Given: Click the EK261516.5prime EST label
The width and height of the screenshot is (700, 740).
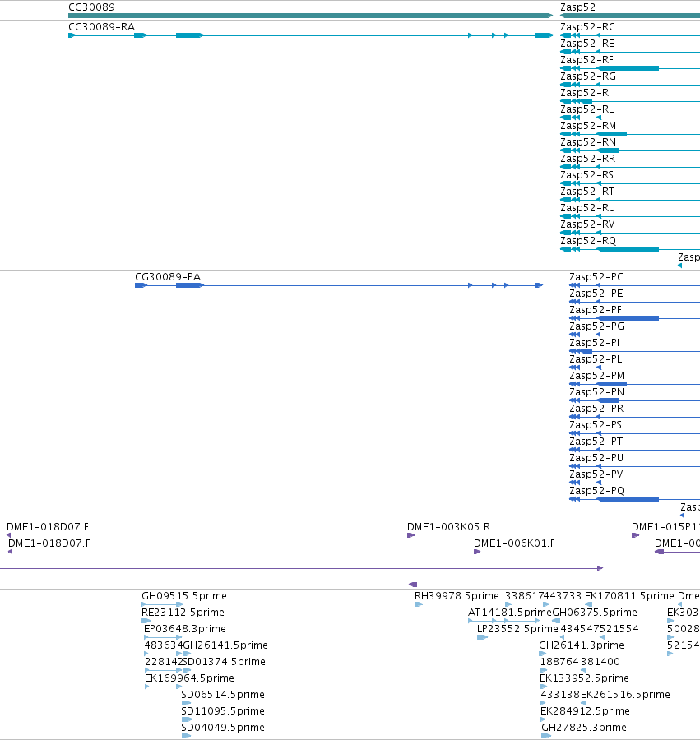Looking at the screenshot, I should [x=625, y=695].
